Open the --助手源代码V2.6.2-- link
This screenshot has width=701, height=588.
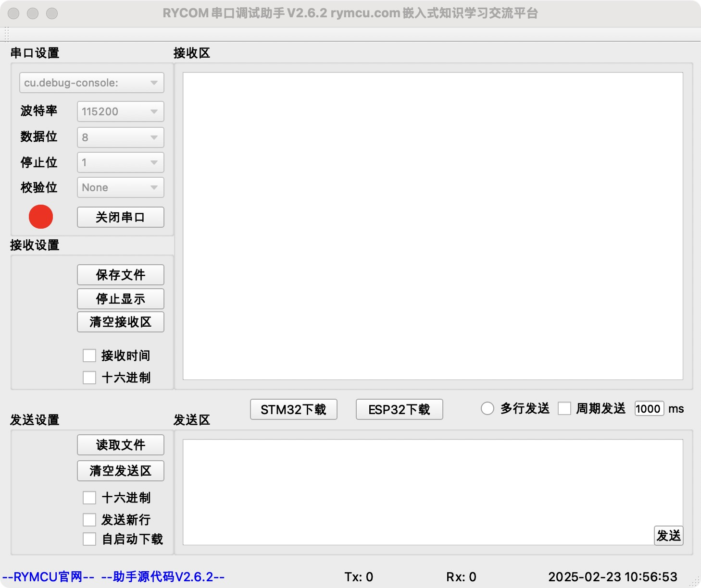[x=163, y=576]
